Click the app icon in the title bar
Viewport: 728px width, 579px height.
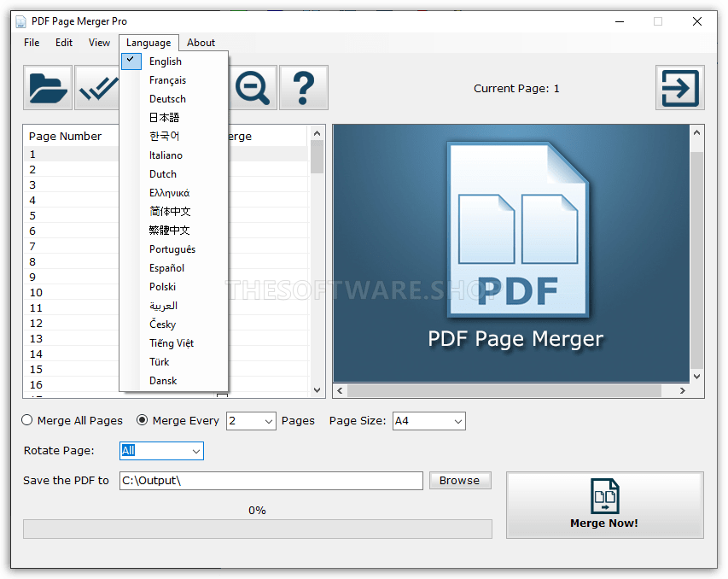pyautogui.click(x=20, y=21)
